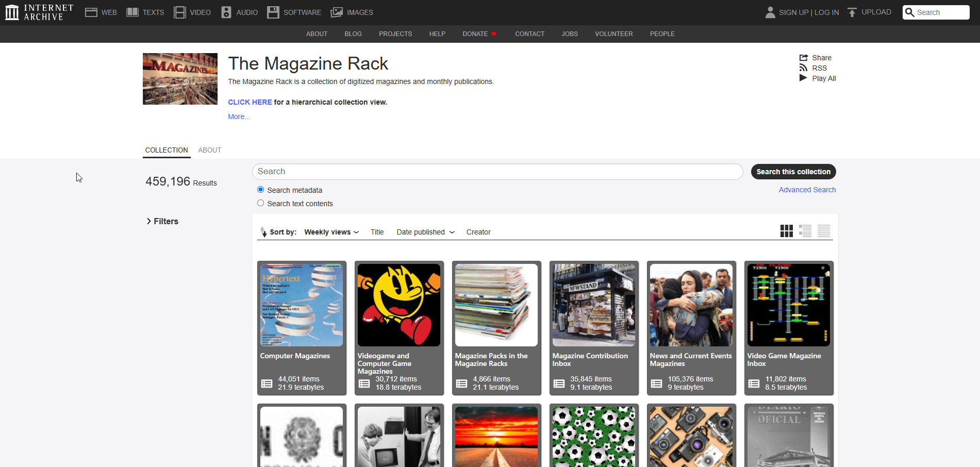Image resolution: width=980 pixels, height=467 pixels.
Task: Click the Computer Magazines title text
Action: point(295,356)
